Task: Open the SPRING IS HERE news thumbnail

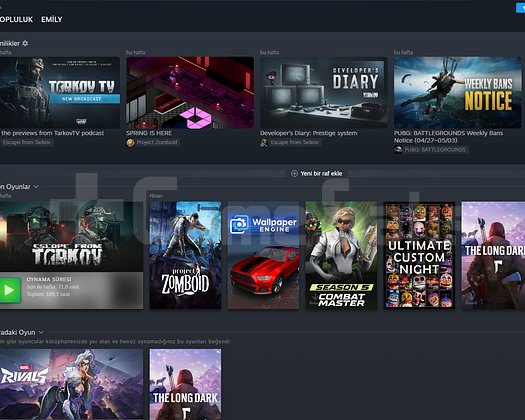Action: point(190,92)
